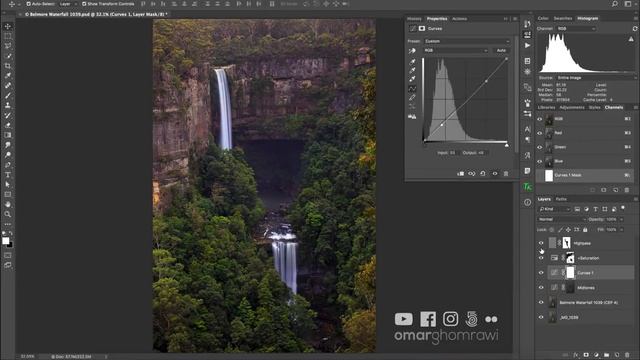The height and width of the screenshot is (360, 640).
Task: Open Histogram Channel dropdown
Action: pos(576,29)
